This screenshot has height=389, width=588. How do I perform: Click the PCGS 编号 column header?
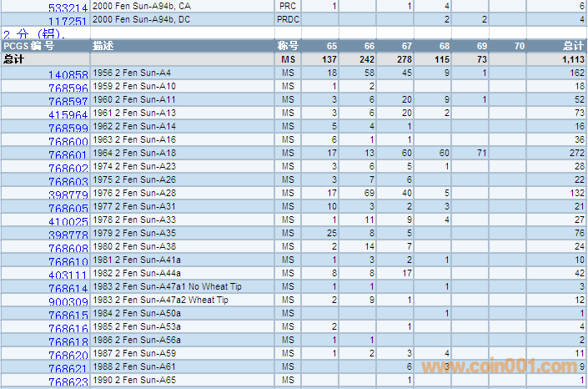pyautogui.click(x=28, y=46)
